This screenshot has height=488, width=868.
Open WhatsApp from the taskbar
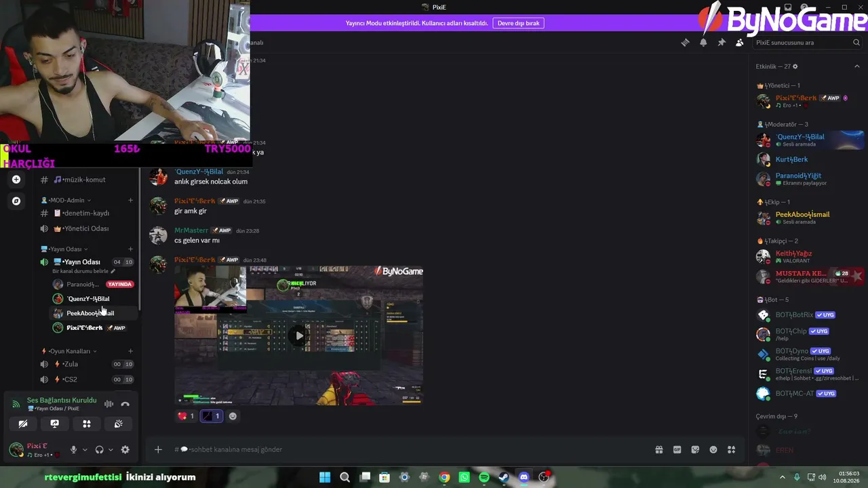[x=464, y=477]
